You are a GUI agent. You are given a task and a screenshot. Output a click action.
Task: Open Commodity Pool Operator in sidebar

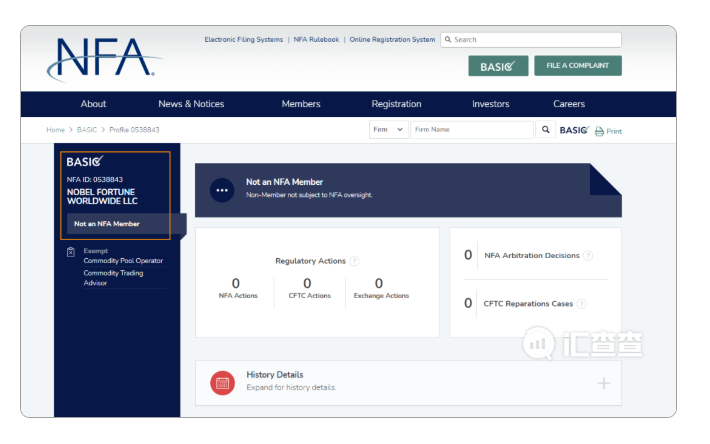(123, 261)
